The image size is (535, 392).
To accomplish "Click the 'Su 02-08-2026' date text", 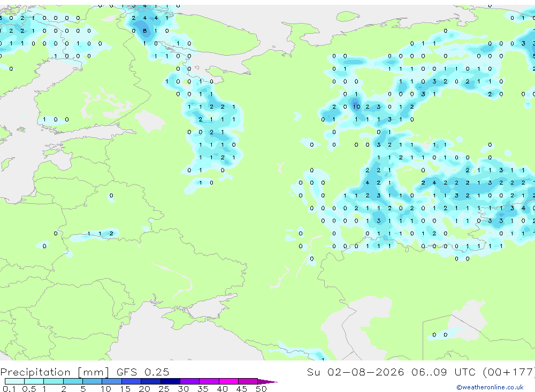I will (x=355, y=372).
